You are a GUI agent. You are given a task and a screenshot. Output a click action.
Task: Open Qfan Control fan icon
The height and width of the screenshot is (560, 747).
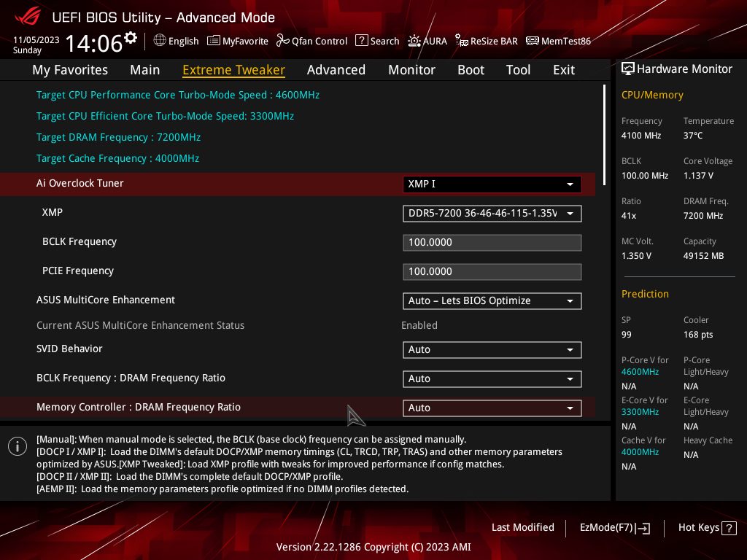click(x=282, y=41)
